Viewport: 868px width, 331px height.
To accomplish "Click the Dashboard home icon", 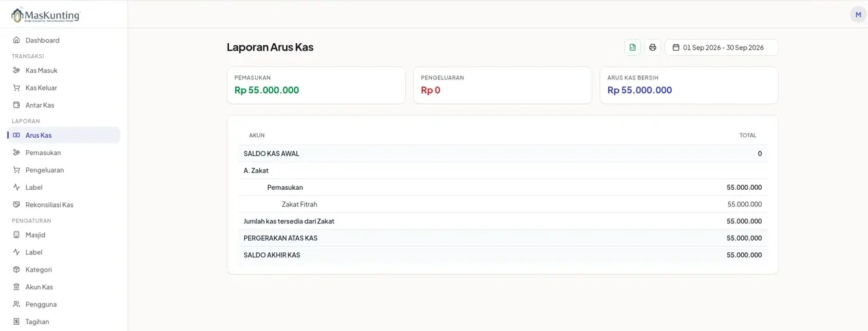I will pos(16,40).
